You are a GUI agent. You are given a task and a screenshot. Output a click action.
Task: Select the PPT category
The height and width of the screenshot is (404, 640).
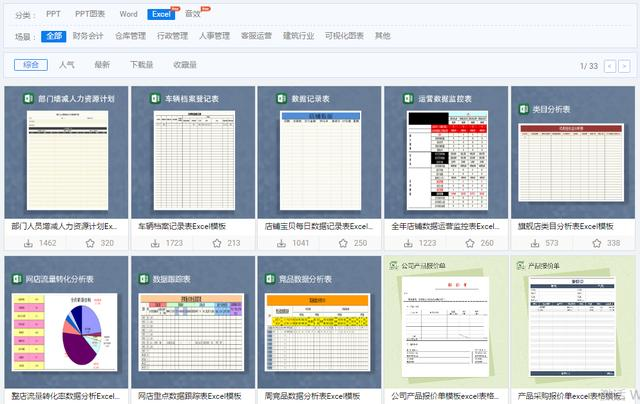pos(53,14)
